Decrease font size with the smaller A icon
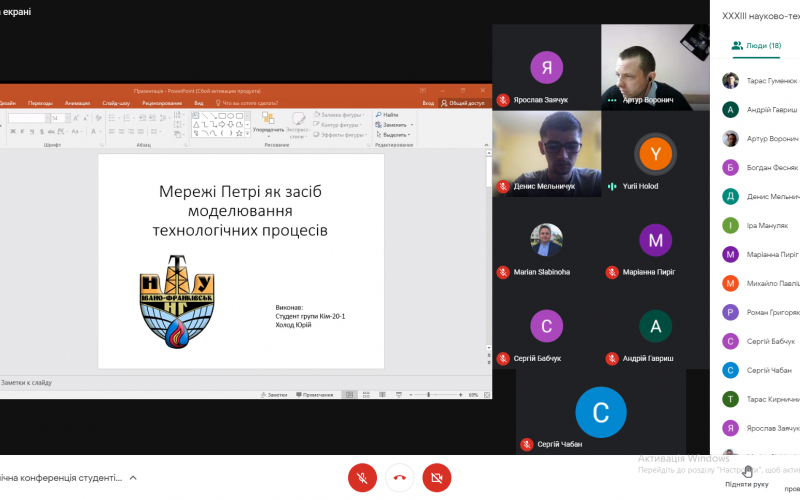800x500 pixels. point(85,118)
